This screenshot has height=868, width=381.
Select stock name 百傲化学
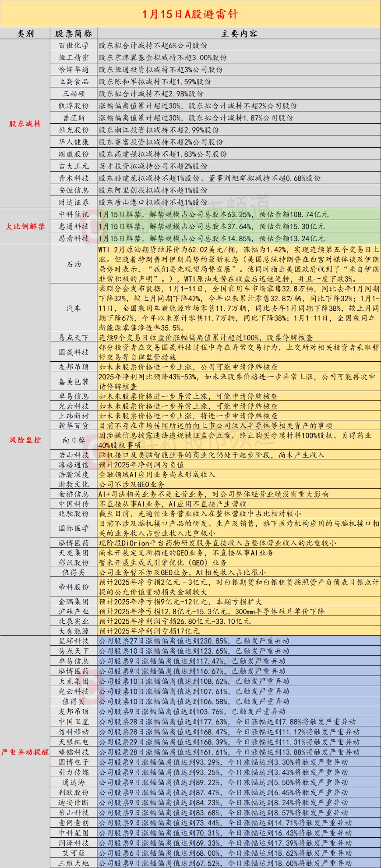tap(74, 46)
